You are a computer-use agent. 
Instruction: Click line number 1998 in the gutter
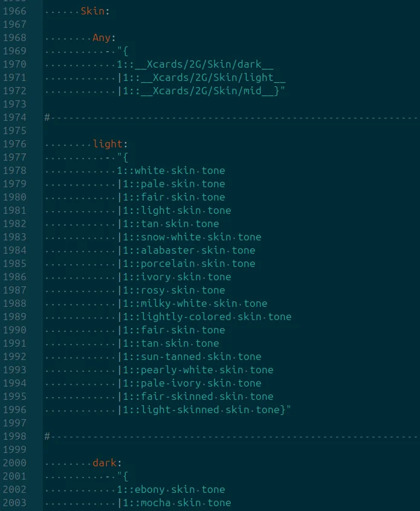click(x=15, y=436)
